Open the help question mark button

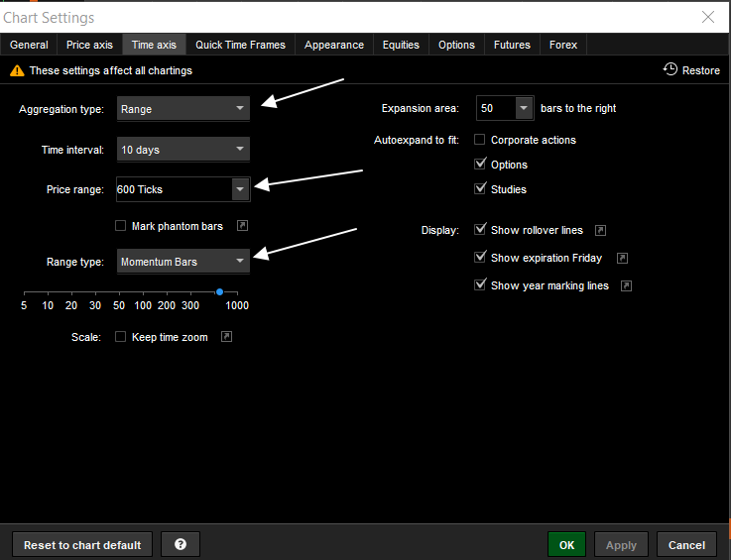pyautogui.click(x=181, y=544)
